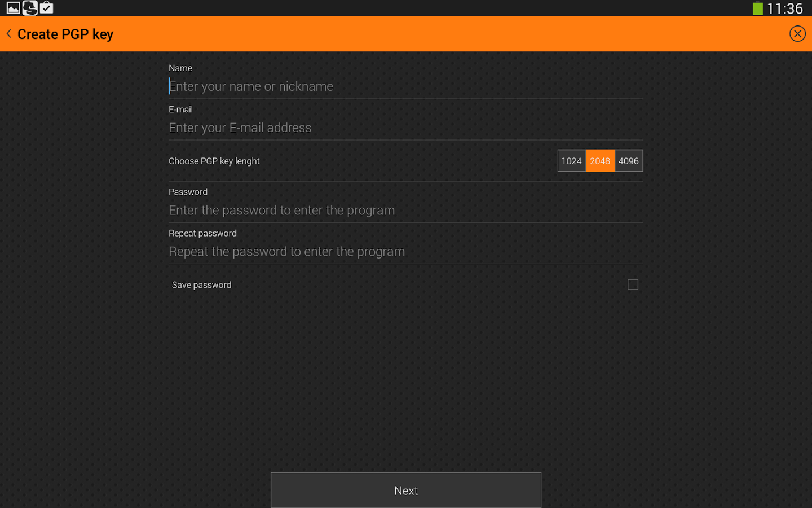Click the E-mail address input field
This screenshot has height=508, width=812.
pyautogui.click(x=405, y=128)
